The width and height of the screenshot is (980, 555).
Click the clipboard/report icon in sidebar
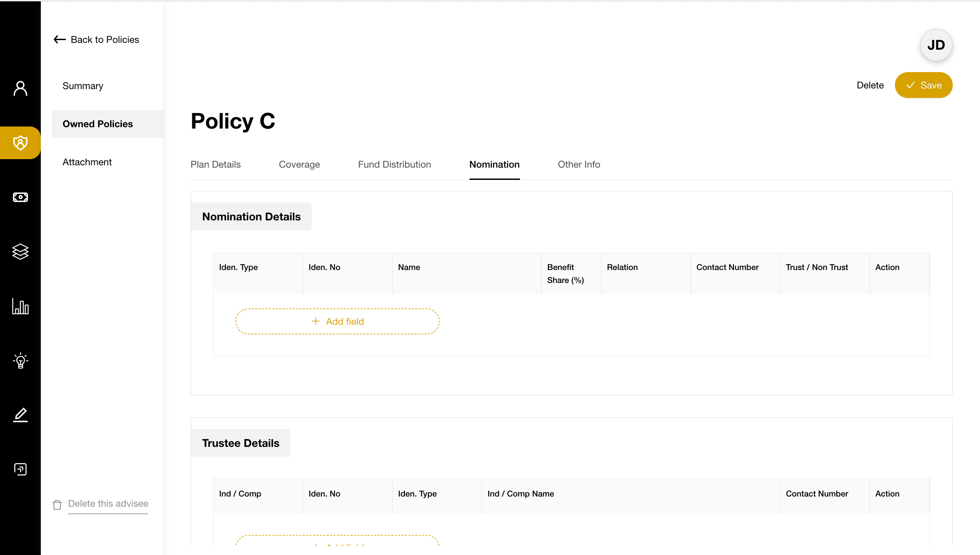[19, 470]
